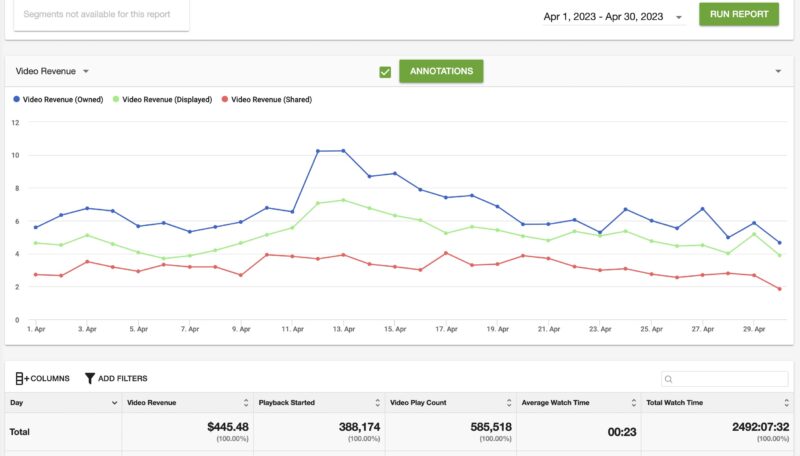
Task: Sort by Video Revenue column arrows
Action: (245, 403)
